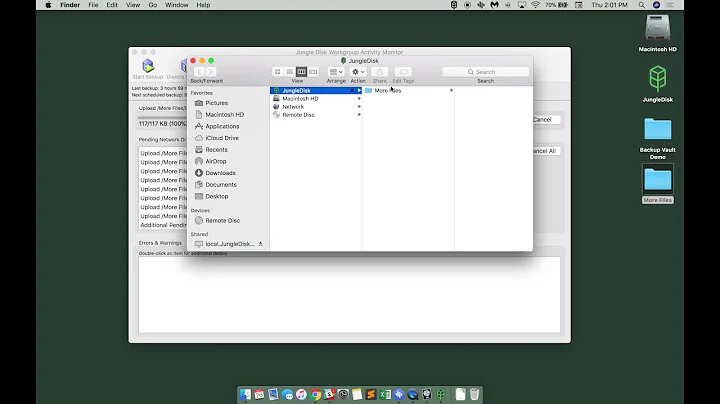Open JungleDisk desktop icon
720x404 pixels.
[658, 84]
